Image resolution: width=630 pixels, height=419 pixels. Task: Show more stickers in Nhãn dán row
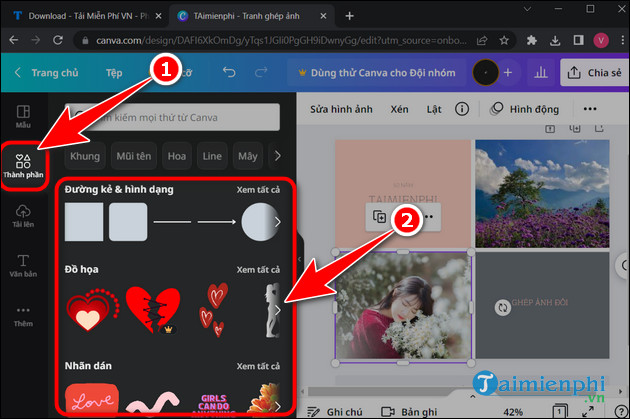(x=278, y=406)
